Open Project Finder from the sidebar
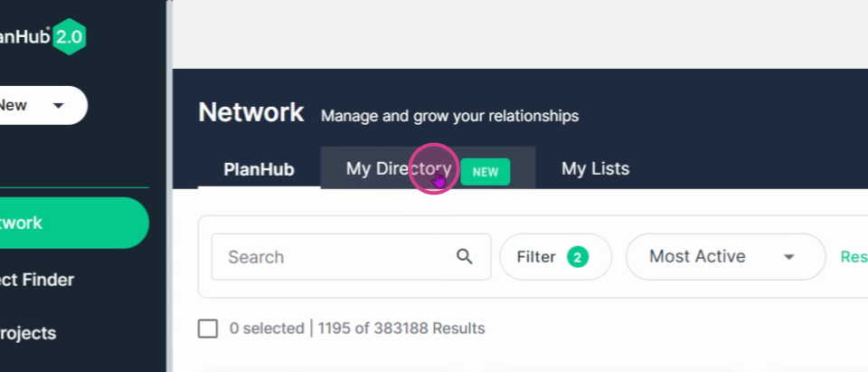The height and width of the screenshot is (372, 868). 36,280
